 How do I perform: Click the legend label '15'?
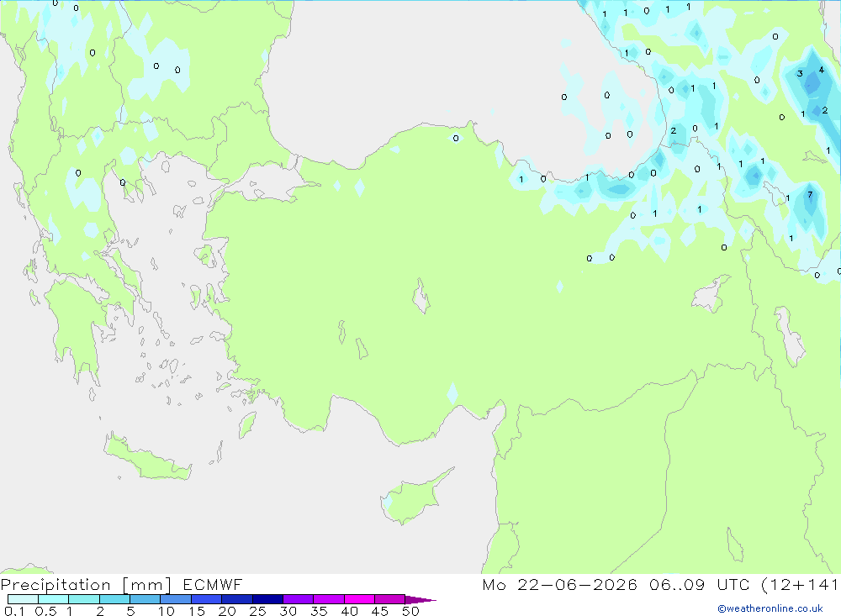click(x=197, y=611)
